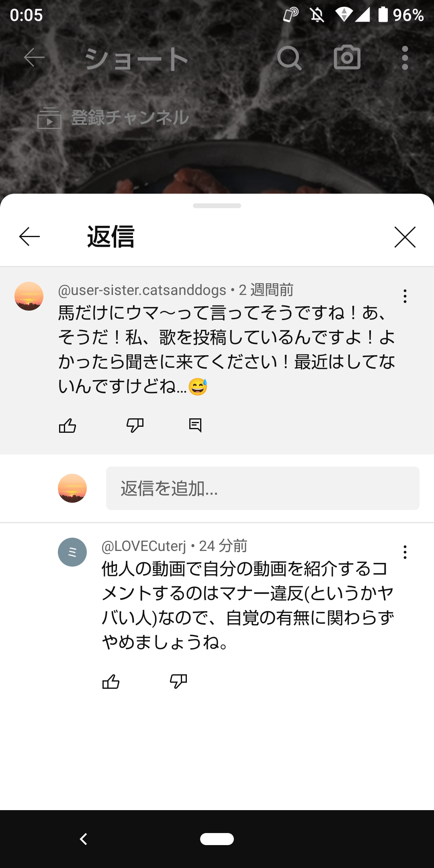Image resolution: width=434 pixels, height=868 pixels.
Task: Tap the @LOVECuterj username link
Action: point(144,546)
